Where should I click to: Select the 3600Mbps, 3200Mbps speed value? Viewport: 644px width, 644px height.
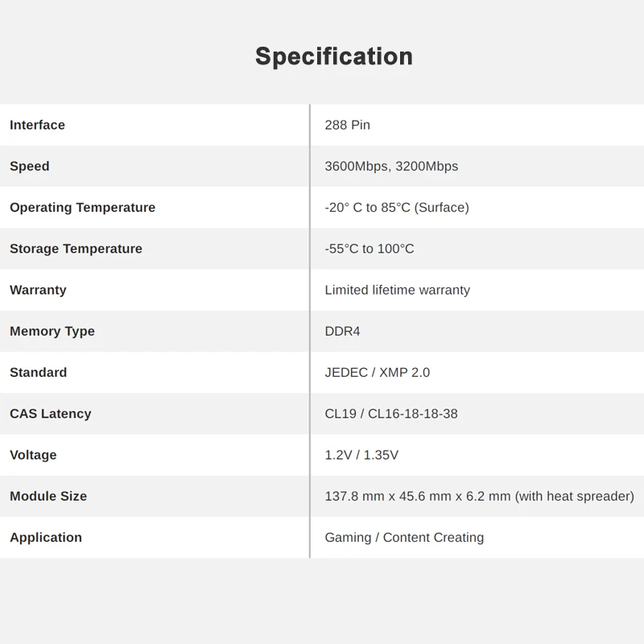[391, 166]
